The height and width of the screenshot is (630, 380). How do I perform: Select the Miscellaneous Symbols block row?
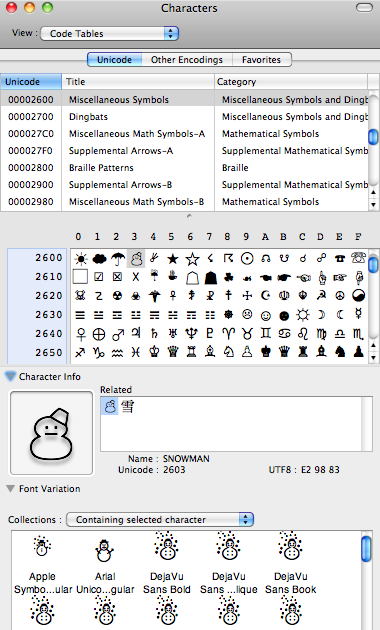pyautogui.click(x=184, y=100)
